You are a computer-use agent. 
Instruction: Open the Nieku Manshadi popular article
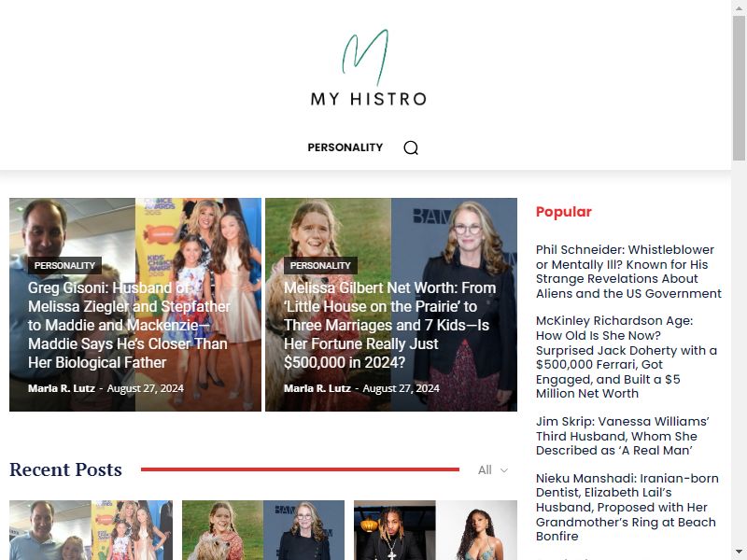[x=627, y=507]
